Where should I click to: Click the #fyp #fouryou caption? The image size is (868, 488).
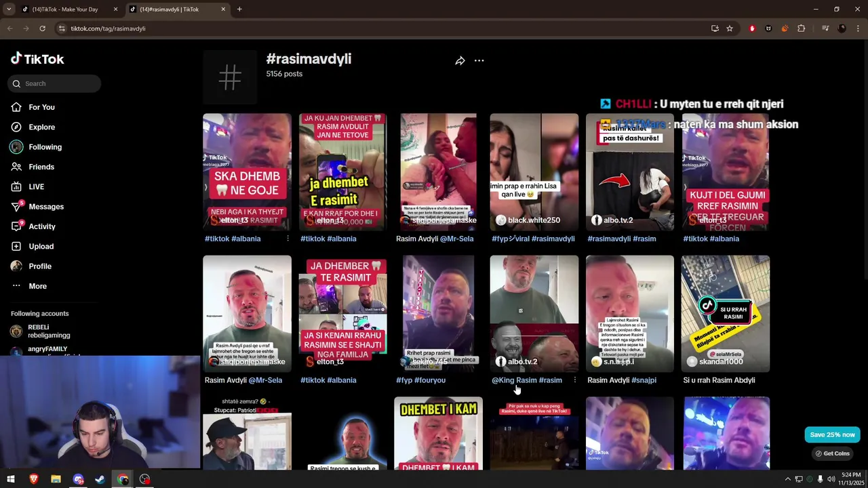click(x=420, y=380)
